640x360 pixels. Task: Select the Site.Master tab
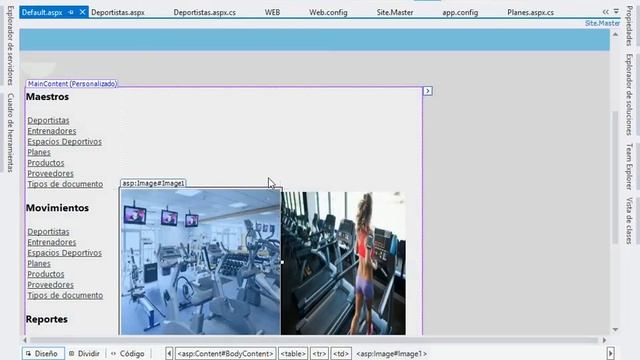click(x=395, y=12)
